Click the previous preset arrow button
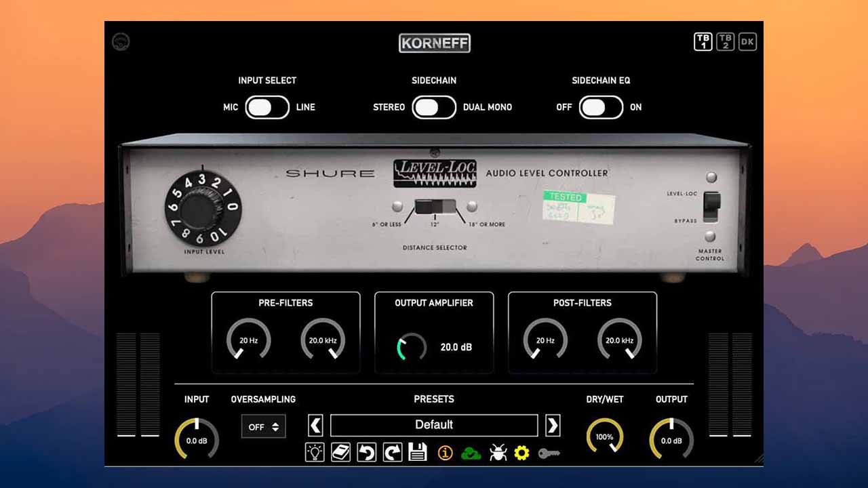 coord(315,425)
